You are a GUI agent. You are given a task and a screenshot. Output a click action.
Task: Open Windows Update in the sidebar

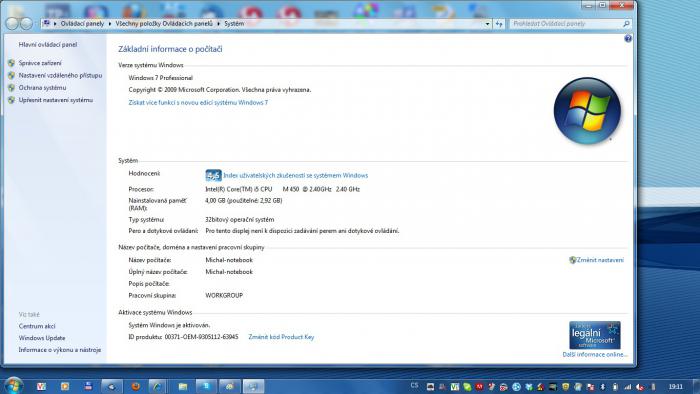[x=42, y=338]
